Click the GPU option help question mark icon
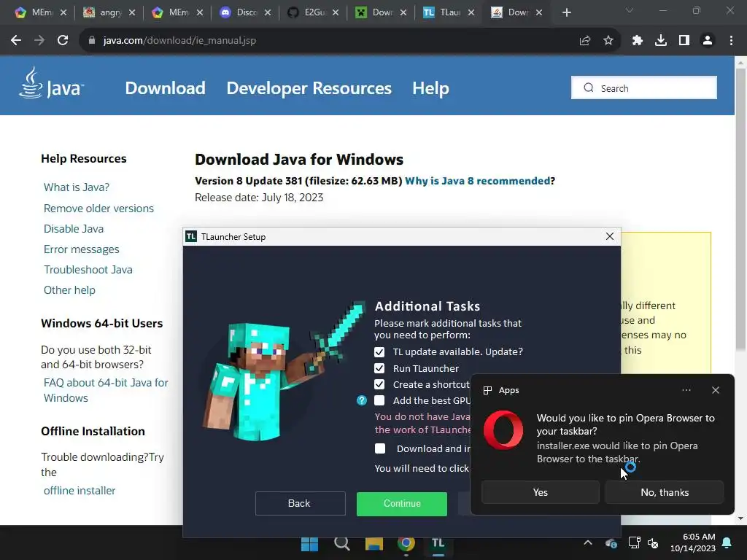 coord(362,400)
